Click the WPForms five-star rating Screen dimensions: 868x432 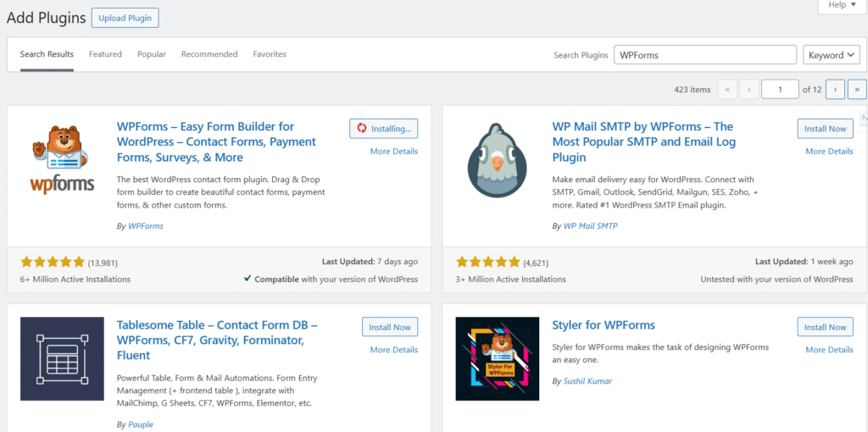[x=53, y=263]
